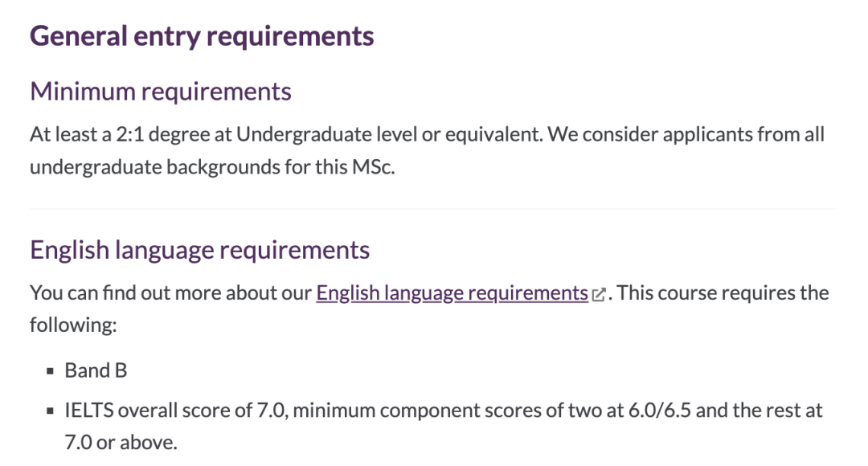Click the '6.0/6.5' component score text
868x466 pixels.
pyautogui.click(x=659, y=411)
